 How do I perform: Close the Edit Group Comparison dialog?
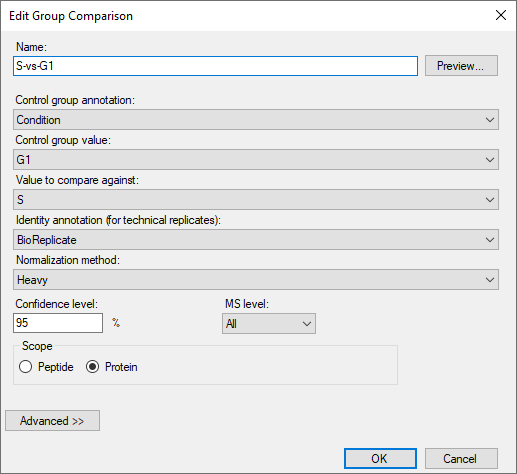501,15
